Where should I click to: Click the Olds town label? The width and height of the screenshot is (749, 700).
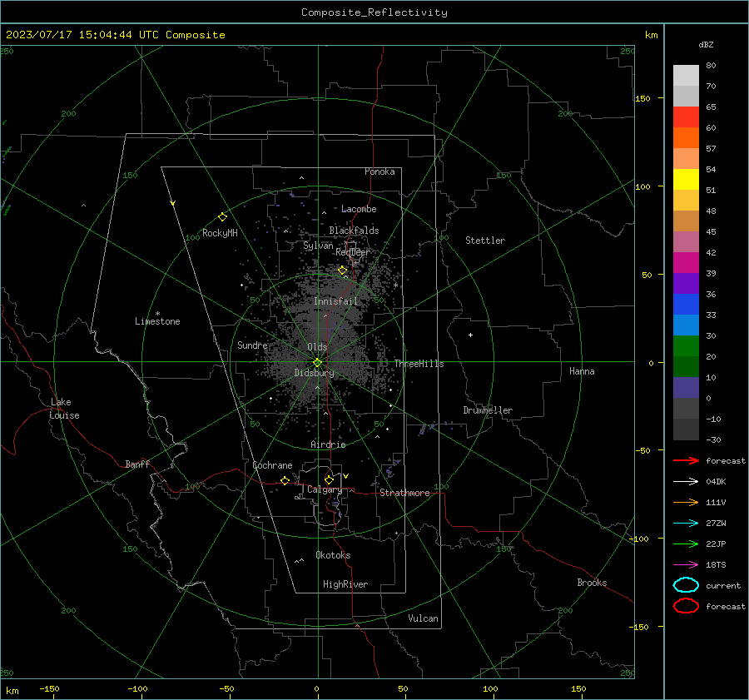tap(317, 346)
